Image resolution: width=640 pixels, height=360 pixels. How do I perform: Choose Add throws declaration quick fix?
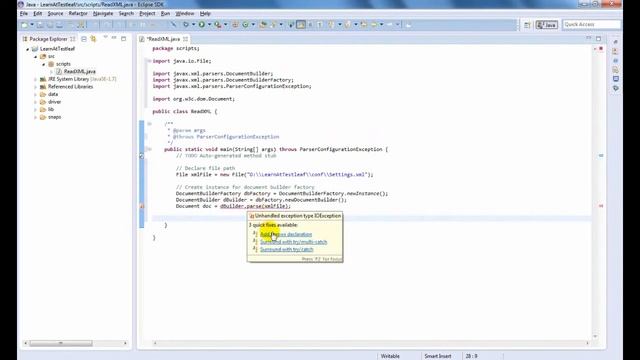(286, 234)
